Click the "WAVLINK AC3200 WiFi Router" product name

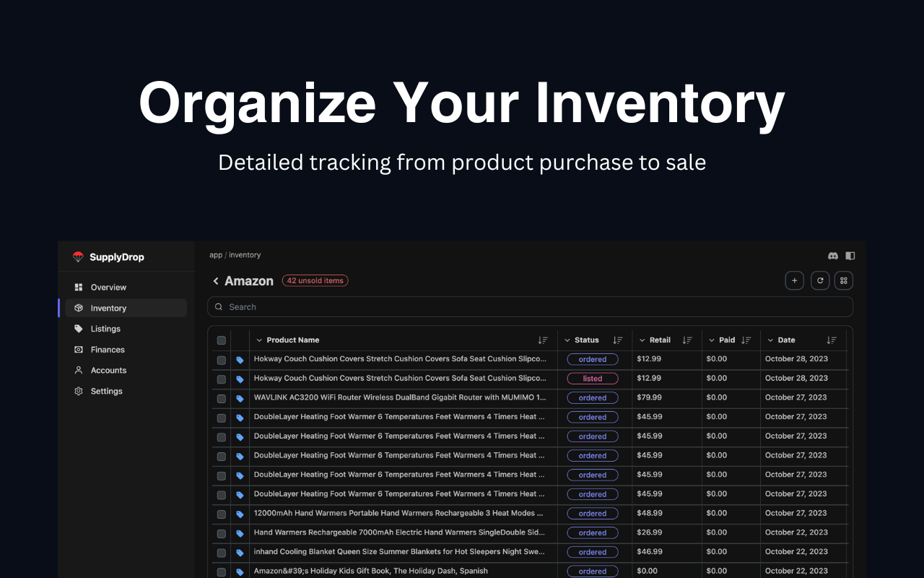[400, 397]
